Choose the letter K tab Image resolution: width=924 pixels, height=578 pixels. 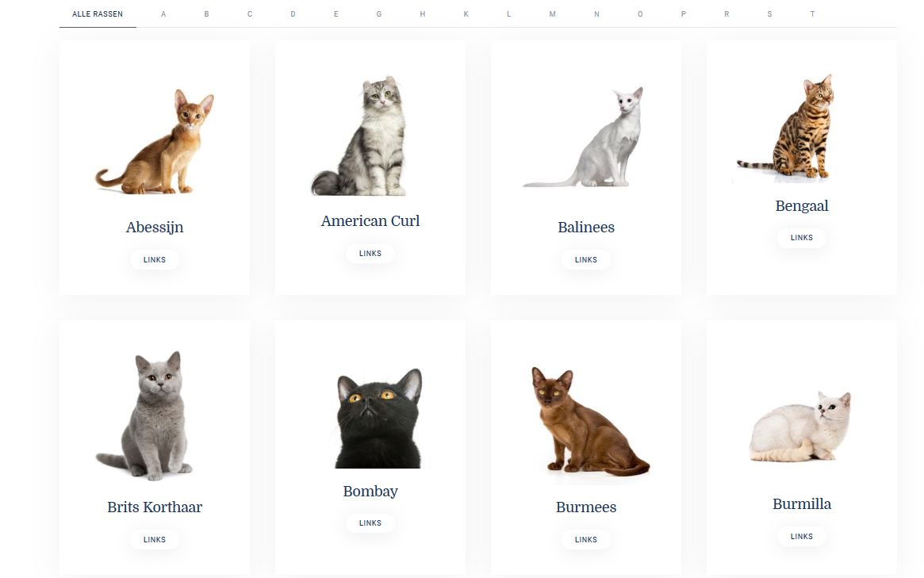coord(466,14)
